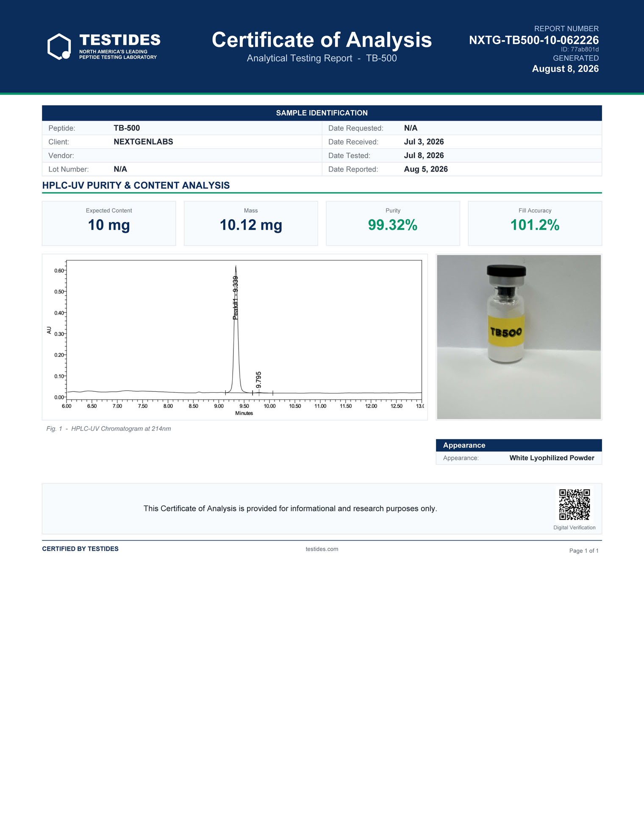This screenshot has height=834, width=644.
Task: Click the Fill Accuracy 101.2% value
Action: (x=535, y=225)
